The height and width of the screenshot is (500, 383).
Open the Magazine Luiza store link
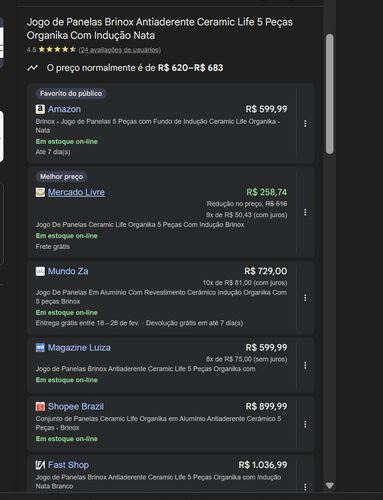[79, 348]
